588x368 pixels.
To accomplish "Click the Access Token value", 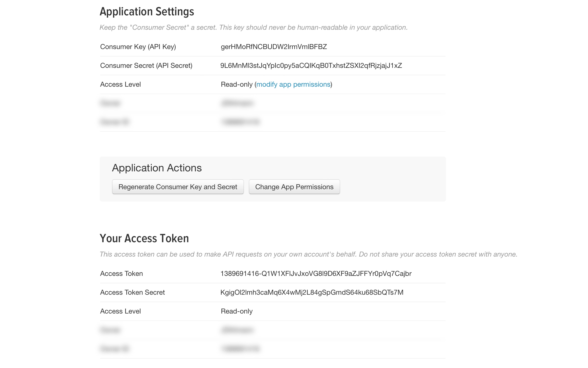I will (316, 274).
